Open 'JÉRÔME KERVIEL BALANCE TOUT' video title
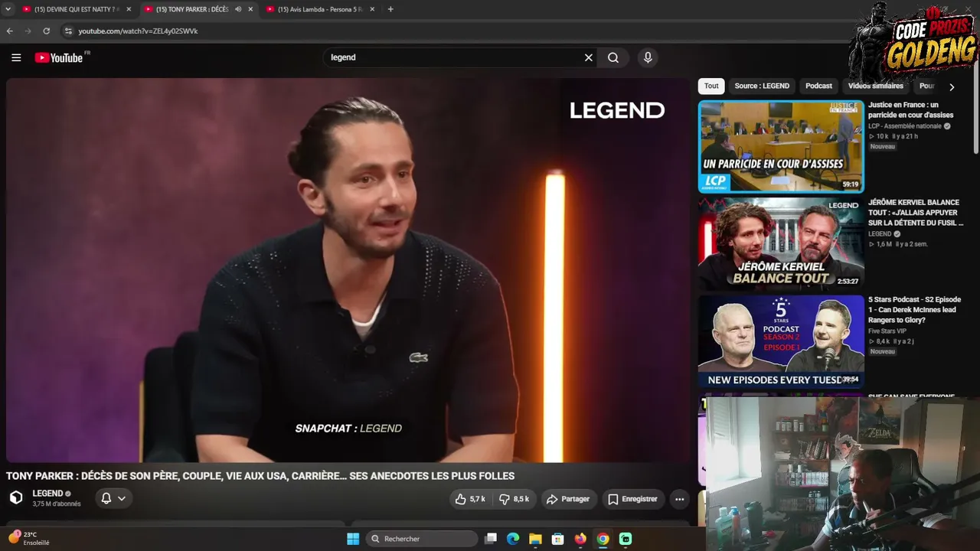The width and height of the screenshot is (980, 551). point(915,213)
